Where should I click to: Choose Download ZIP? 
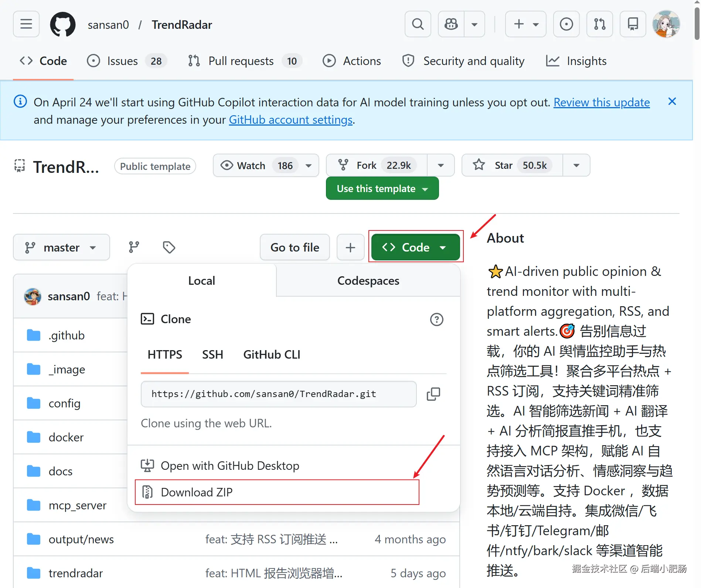[x=277, y=492]
